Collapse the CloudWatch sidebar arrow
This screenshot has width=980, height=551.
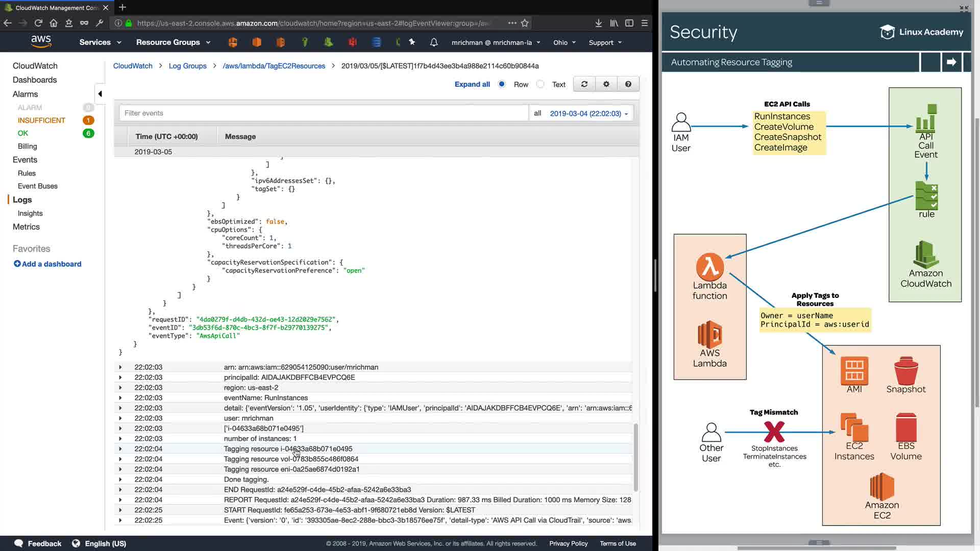(x=100, y=94)
